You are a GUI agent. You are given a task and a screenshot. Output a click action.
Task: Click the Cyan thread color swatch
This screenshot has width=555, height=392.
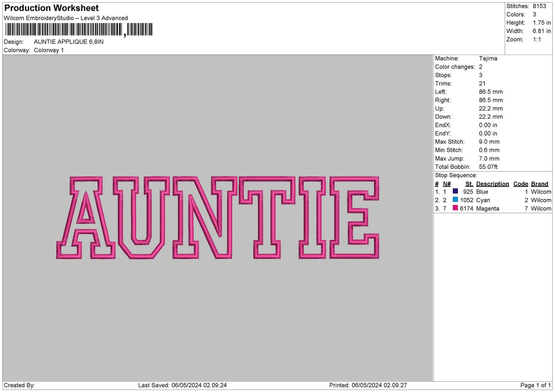[456, 200]
